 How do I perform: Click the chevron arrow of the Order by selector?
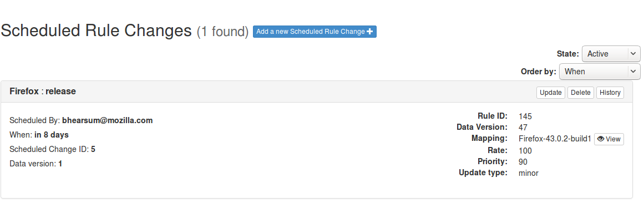(x=633, y=72)
